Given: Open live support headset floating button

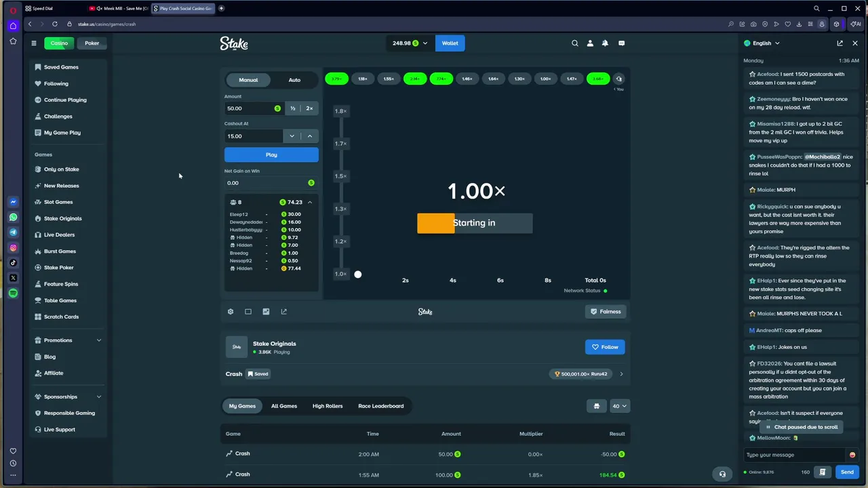Looking at the screenshot, I should (x=722, y=474).
